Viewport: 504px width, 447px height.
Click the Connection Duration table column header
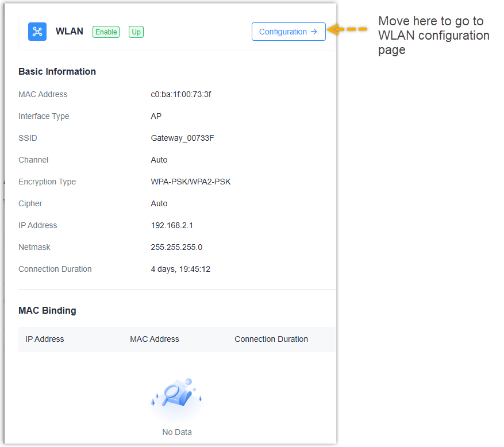271,339
